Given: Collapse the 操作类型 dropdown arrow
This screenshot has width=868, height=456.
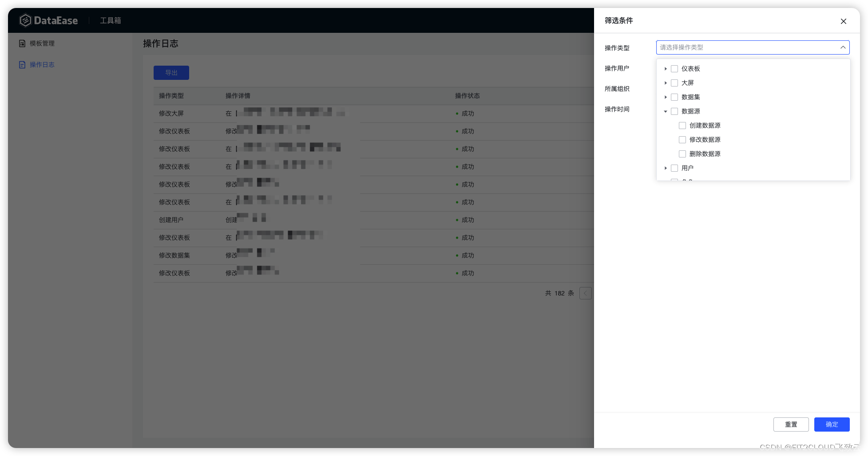Looking at the screenshot, I should pos(843,47).
